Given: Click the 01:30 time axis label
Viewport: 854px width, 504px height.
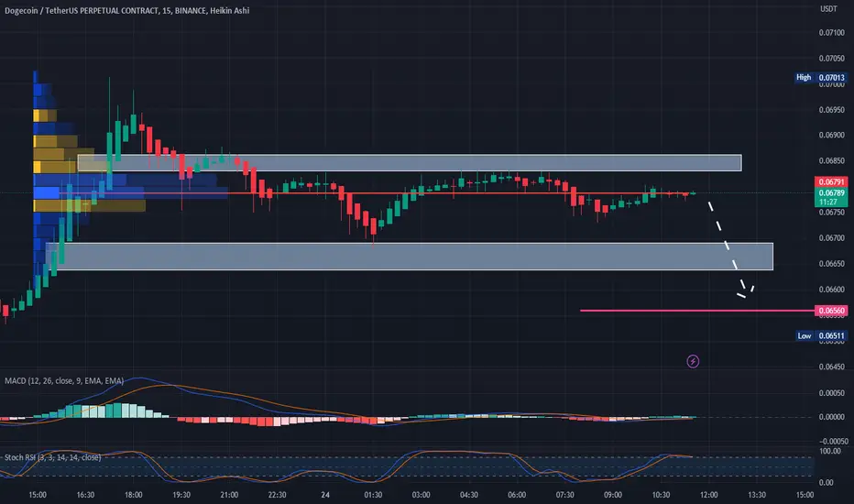Looking at the screenshot, I should coord(373,495).
